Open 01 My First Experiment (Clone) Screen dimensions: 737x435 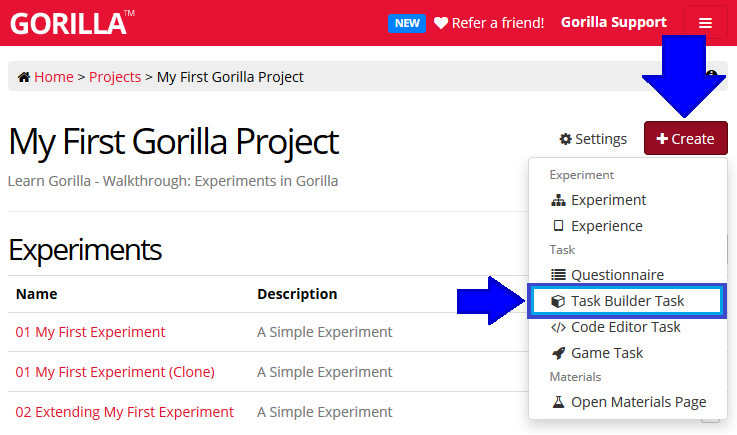coord(115,372)
